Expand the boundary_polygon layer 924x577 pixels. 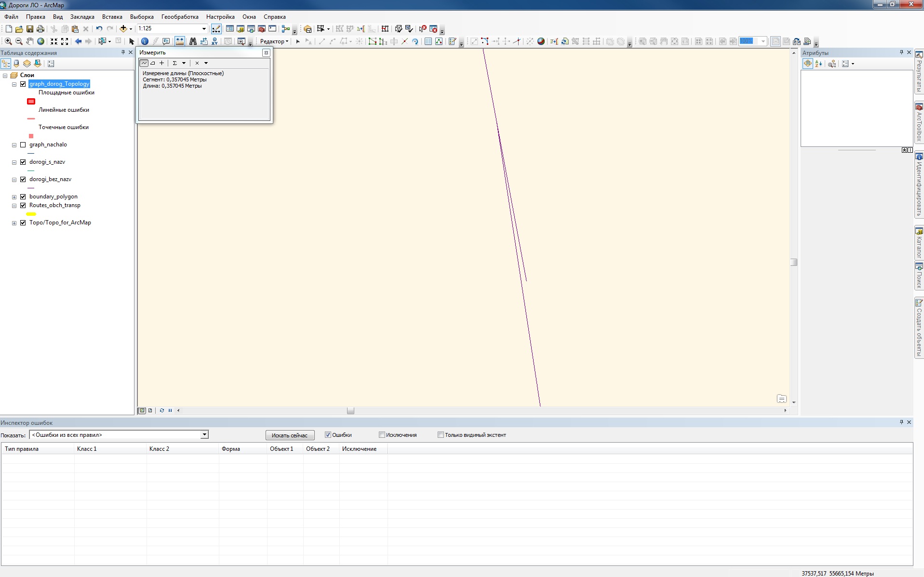point(14,197)
